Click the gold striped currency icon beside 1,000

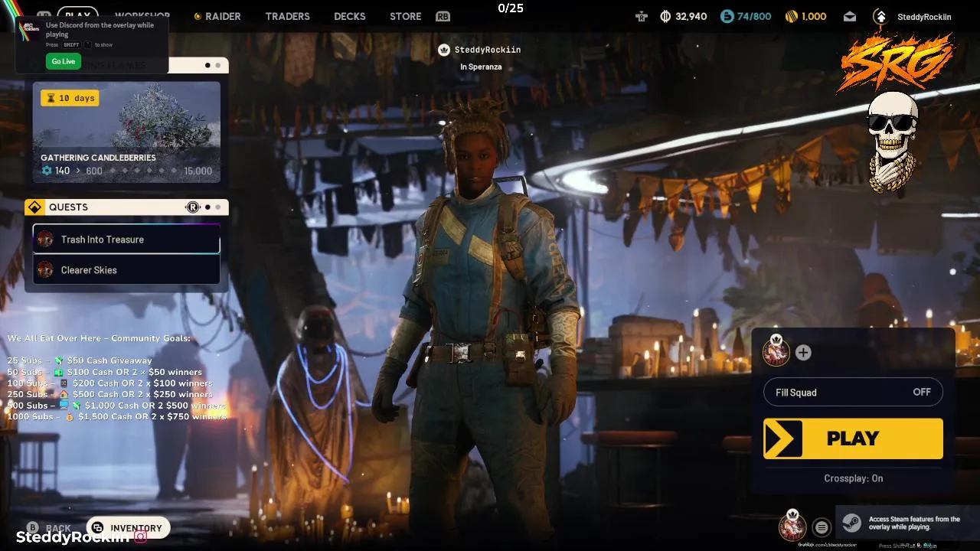pos(792,16)
